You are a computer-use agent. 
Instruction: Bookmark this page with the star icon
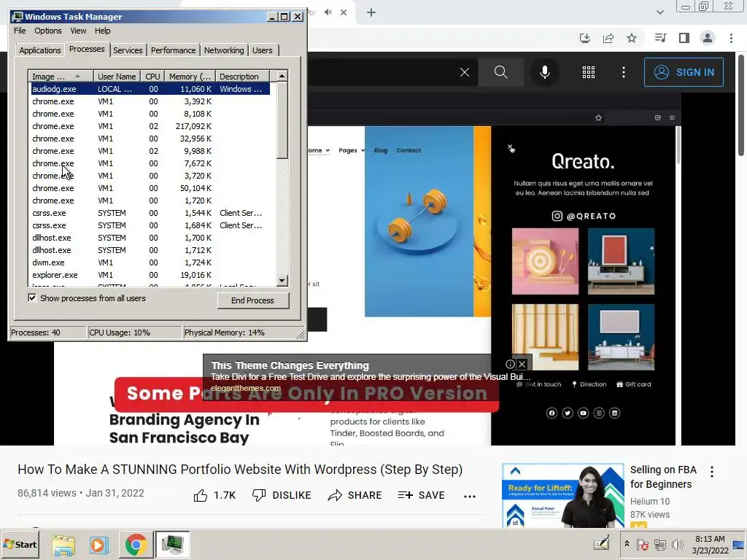click(x=632, y=38)
